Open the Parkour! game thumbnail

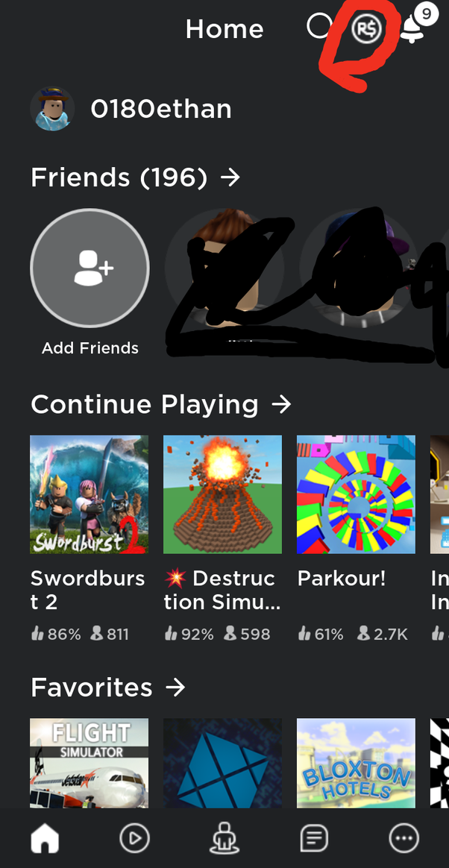[x=356, y=494]
